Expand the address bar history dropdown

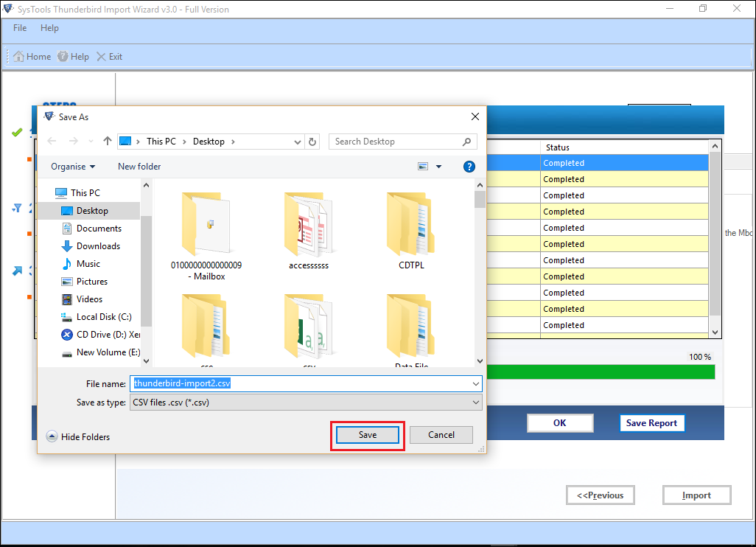point(298,142)
